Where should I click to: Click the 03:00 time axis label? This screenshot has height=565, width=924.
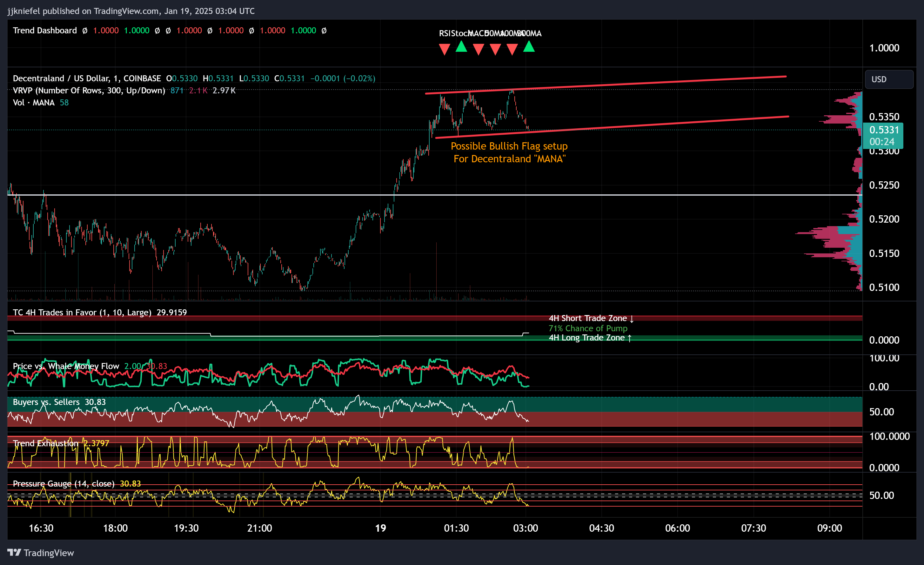(526, 528)
